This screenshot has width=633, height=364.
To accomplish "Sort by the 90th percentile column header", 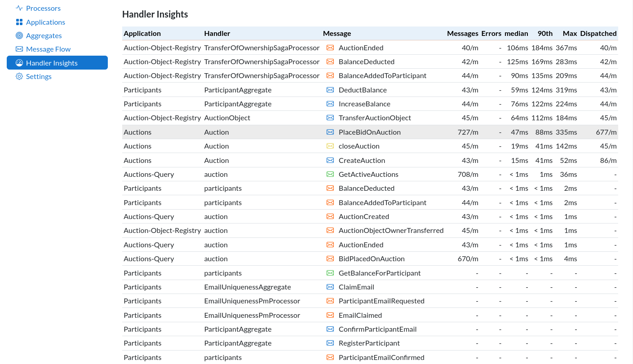I will coord(545,33).
